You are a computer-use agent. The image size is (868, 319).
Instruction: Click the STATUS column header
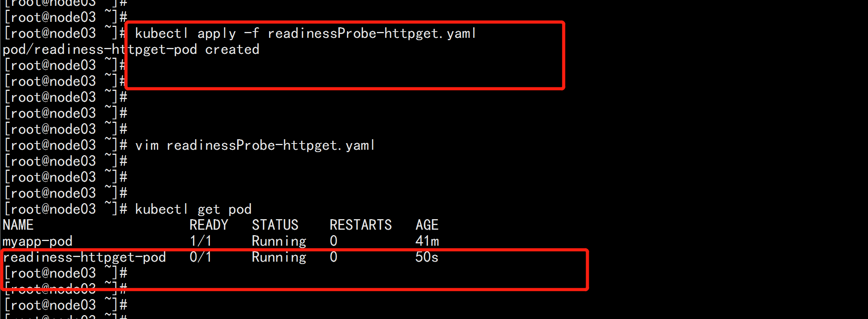(275, 225)
